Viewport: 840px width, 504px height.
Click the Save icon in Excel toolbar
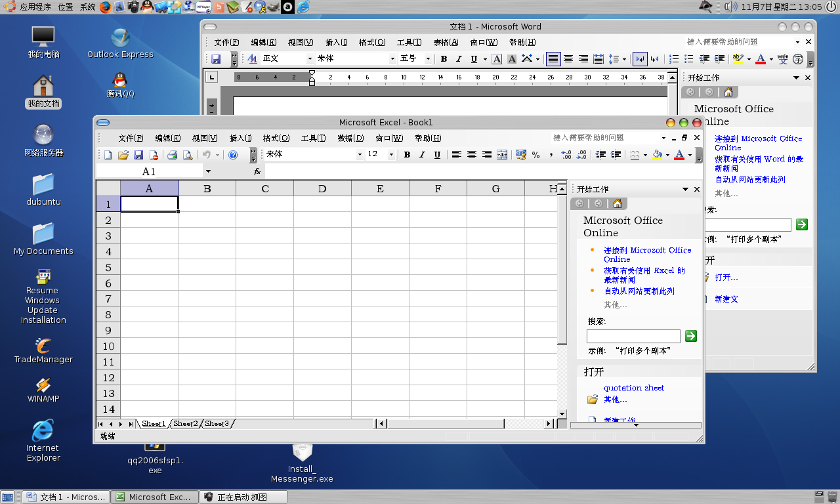coord(138,155)
